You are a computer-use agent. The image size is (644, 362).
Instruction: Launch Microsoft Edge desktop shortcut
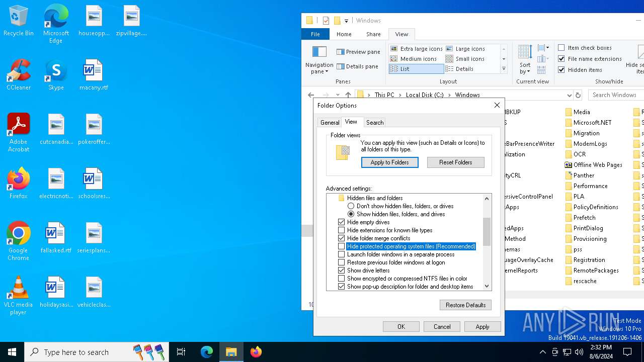(56, 24)
